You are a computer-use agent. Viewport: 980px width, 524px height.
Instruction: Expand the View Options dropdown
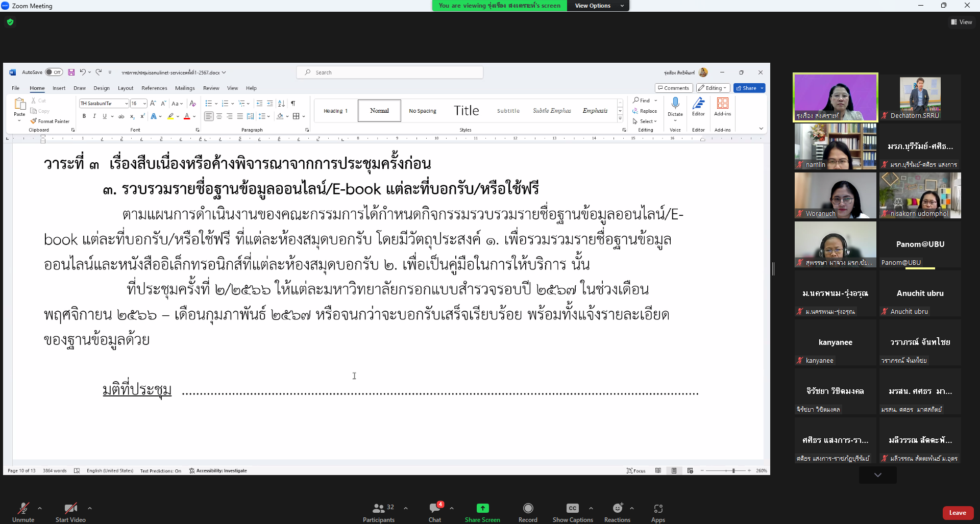click(x=598, y=6)
